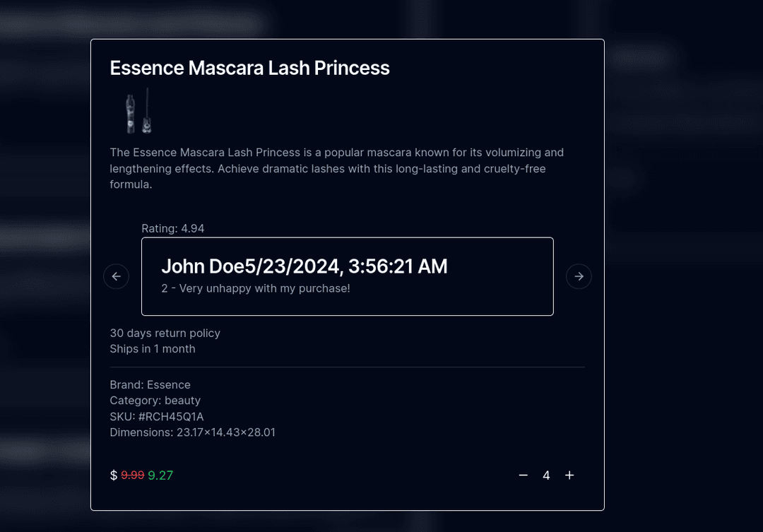Decrease quantity with the minus button
This screenshot has height=532, width=763.
523,475
